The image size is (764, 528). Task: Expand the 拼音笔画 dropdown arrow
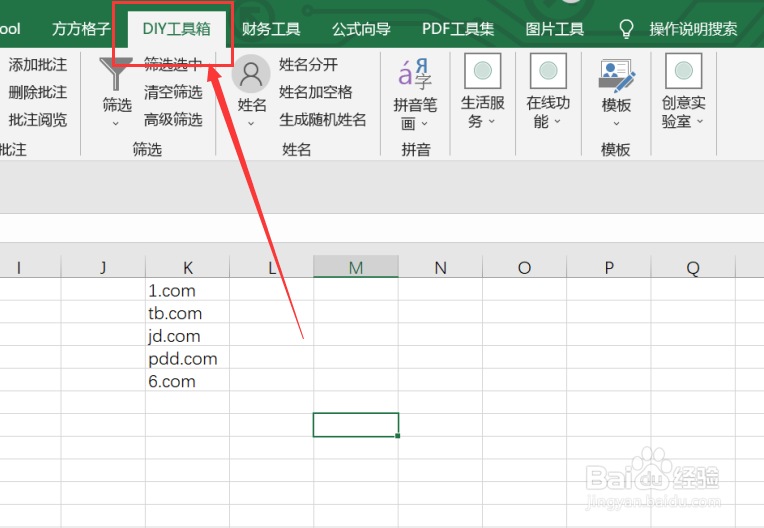click(x=424, y=124)
